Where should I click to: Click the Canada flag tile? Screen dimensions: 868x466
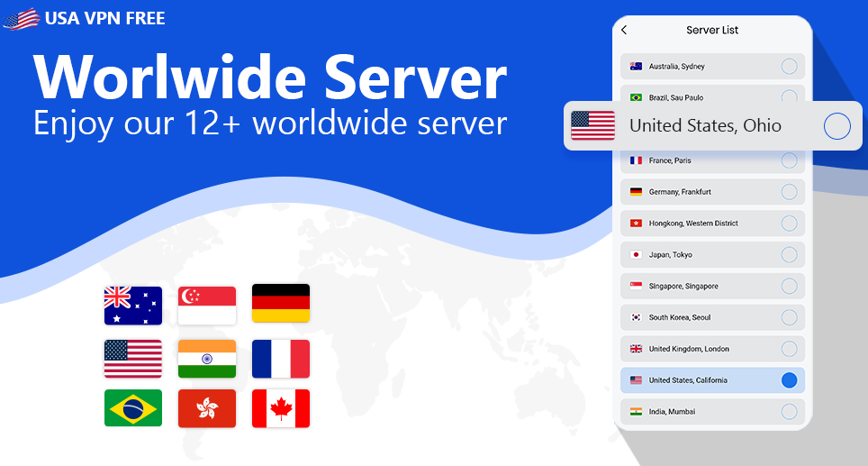[x=281, y=408]
